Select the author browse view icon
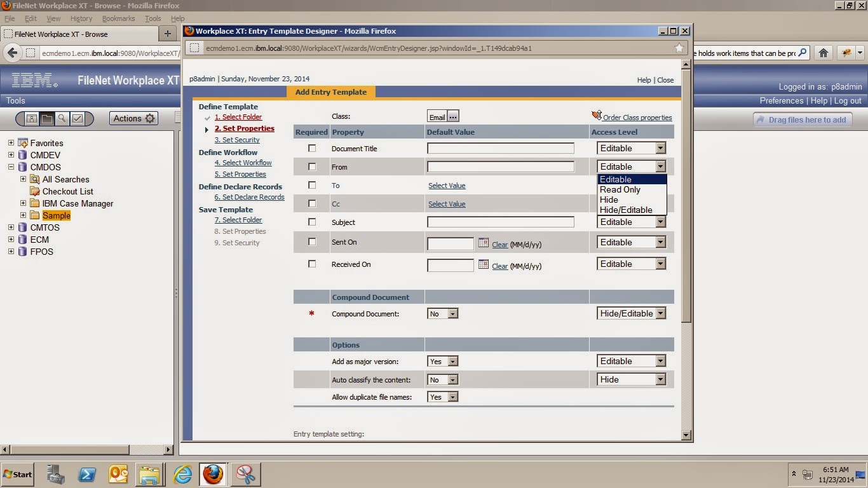Viewport: 868px width, 488px height. pyautogui.click(x=32, y=119)
